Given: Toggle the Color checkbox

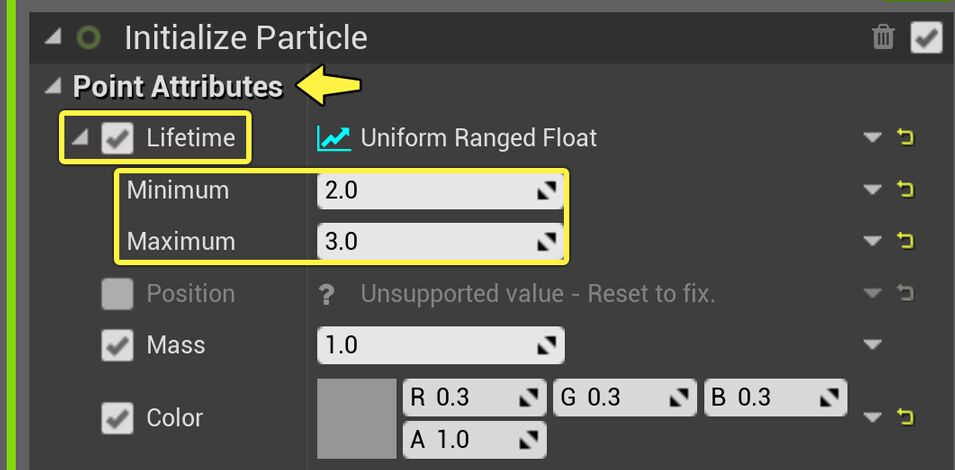Looking at the screenshot, I should click(118, 418).
